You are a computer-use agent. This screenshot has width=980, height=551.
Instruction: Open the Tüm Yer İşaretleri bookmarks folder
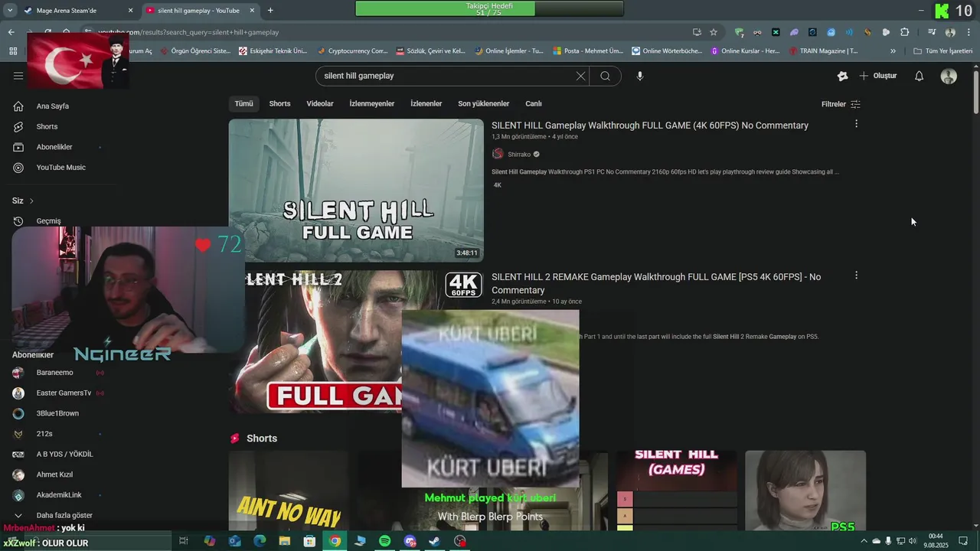[x=943, y=51]
